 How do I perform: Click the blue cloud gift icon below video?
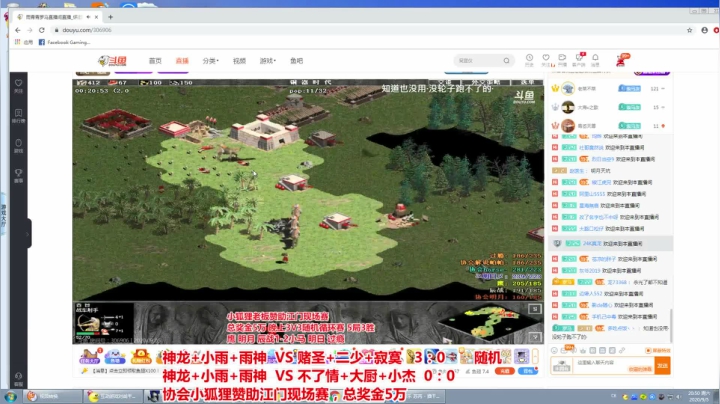point(115,356)
